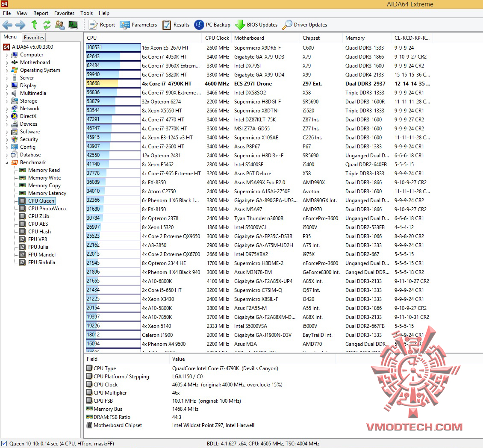Select the 16x Xeon E5-2670 HT row
Viewport: 483px width, 448px height.
[x=258, y=47]
